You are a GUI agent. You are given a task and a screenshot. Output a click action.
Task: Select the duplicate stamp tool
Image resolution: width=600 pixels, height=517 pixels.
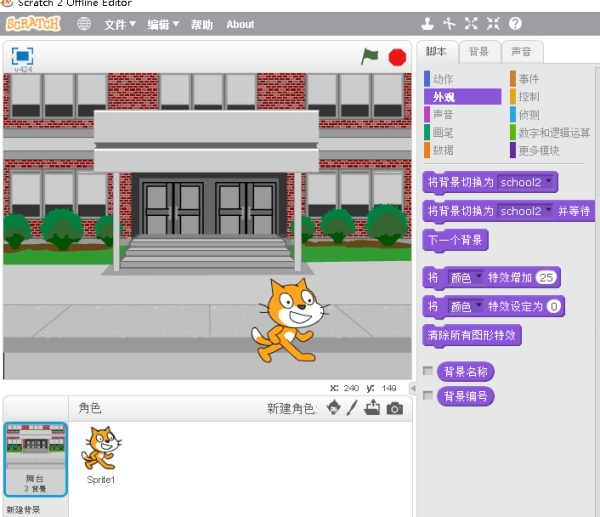point(427,24)
